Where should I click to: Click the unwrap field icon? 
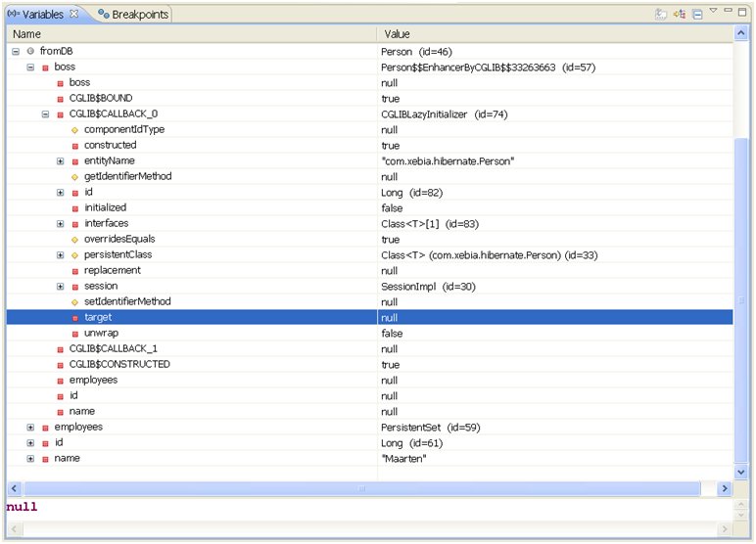[75, 334]
